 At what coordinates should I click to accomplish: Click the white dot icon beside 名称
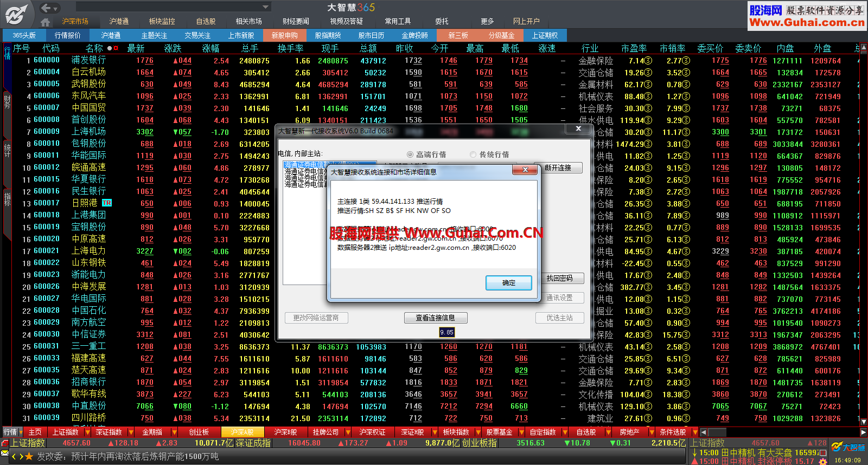(x=110, y=48)
